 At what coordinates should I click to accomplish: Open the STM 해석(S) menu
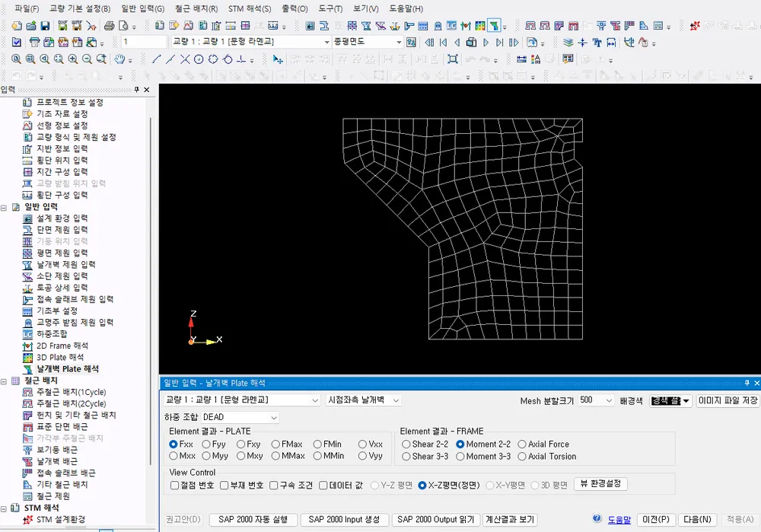250,8
